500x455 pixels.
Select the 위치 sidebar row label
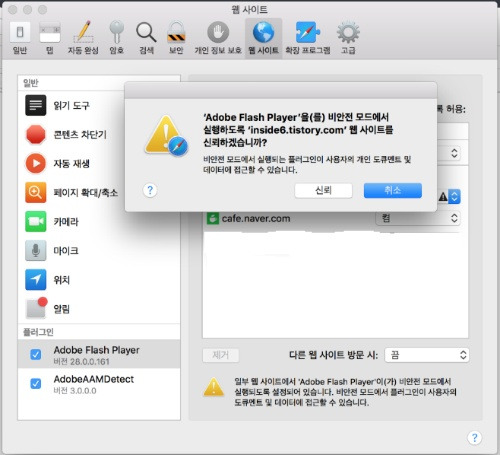pos(62,279)
